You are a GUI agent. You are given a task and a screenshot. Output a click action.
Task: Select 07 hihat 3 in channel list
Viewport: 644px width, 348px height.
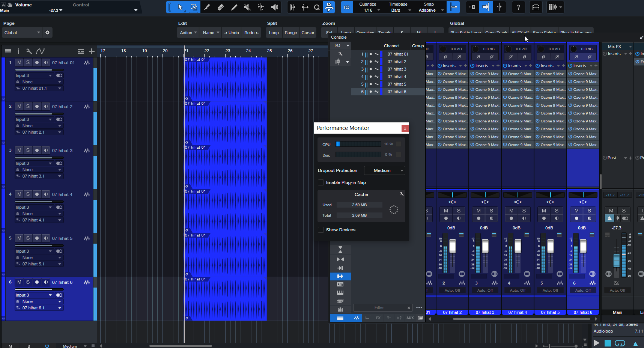tap(397, 69)
